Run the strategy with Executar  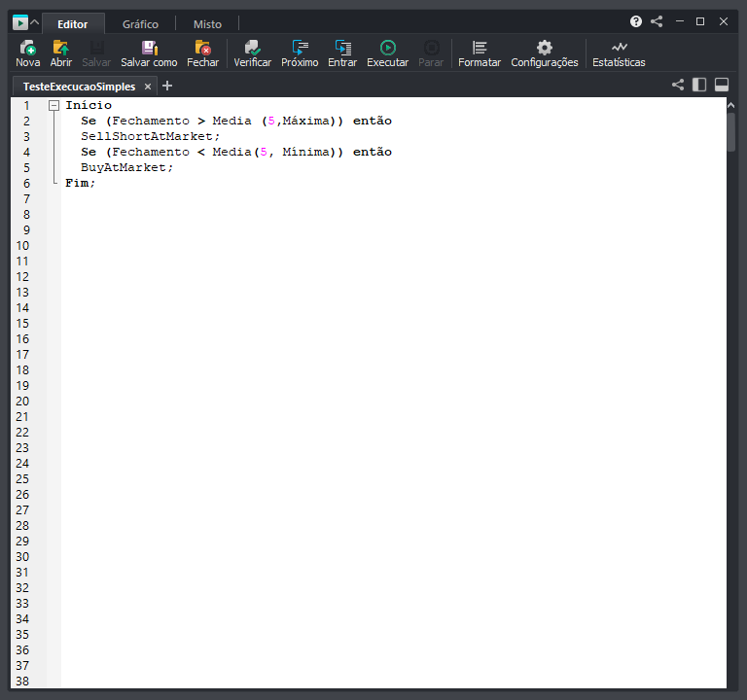[x=388, y=53]
